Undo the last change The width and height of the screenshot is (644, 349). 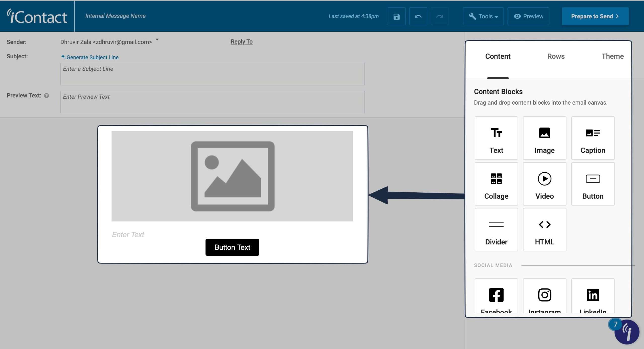[x=418, y=16]
